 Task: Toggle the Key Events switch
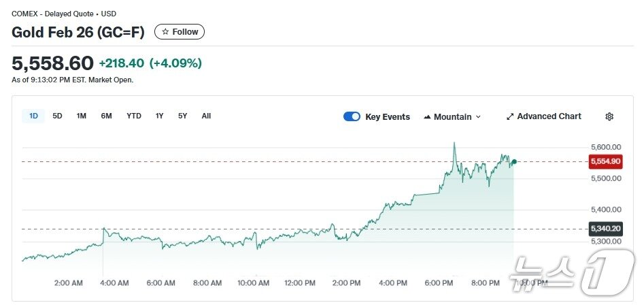(x=352, y=116)
